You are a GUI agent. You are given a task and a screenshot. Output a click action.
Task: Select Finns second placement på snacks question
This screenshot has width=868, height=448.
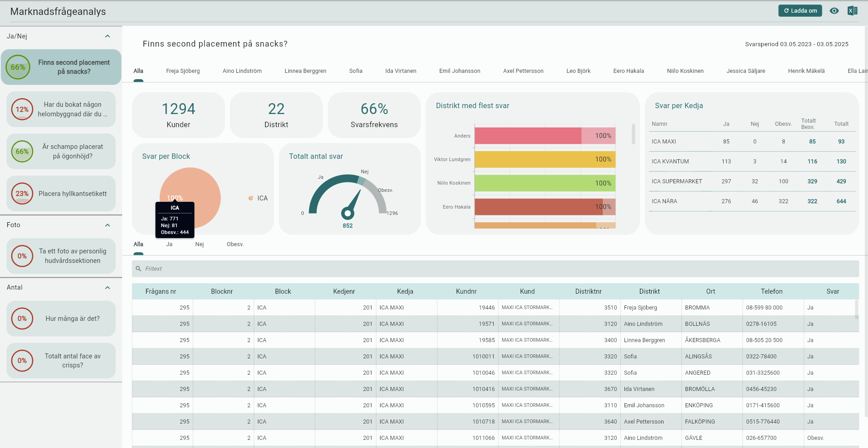point(61,67)
